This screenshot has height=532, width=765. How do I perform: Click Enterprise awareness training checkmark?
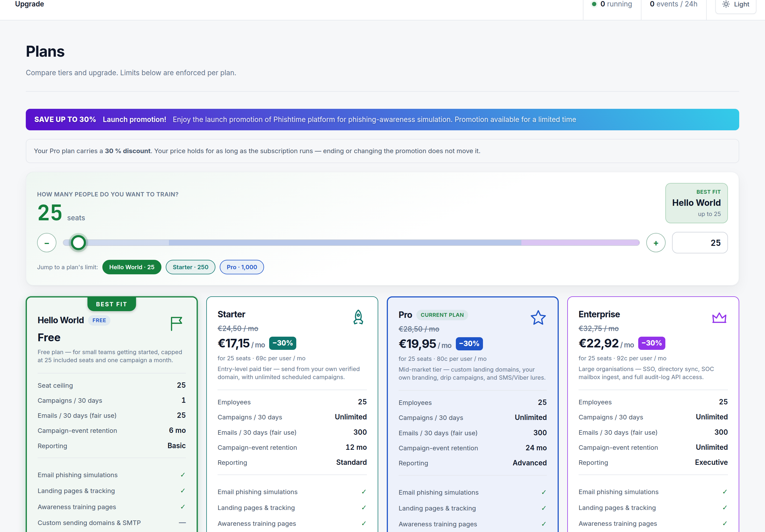(x=725, y=523)
